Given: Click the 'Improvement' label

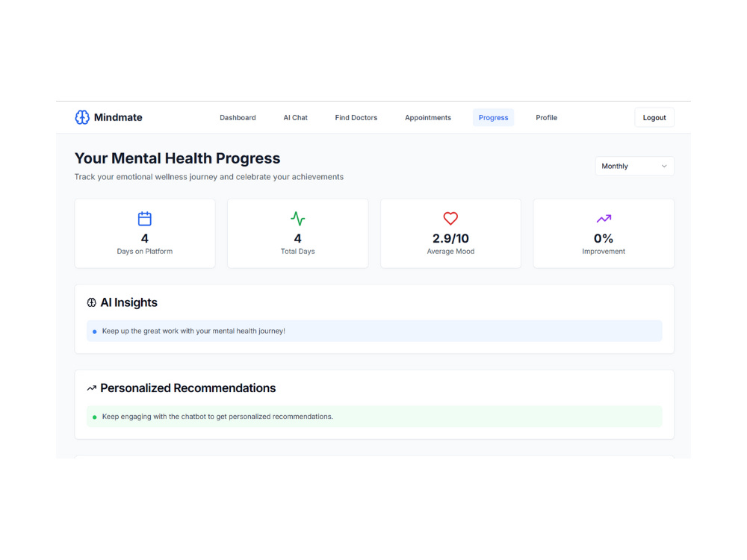Looking at the screenshot, I should (604, 252).
